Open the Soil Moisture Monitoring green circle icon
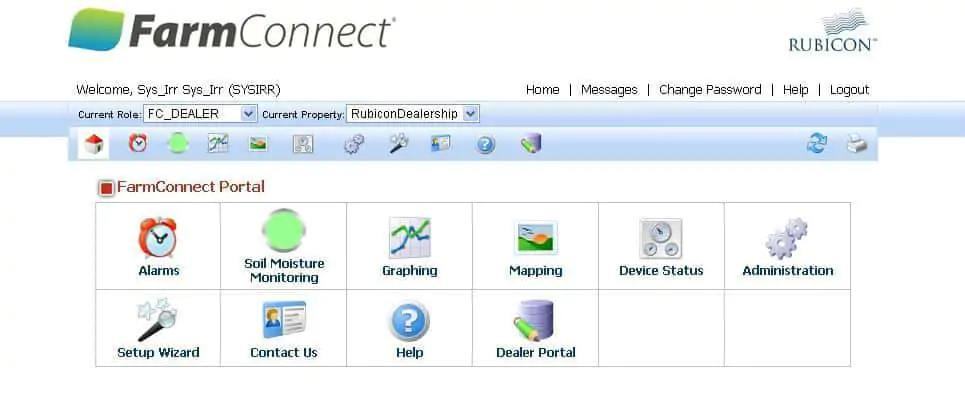Image resolution: width=965 pixels, height=394 pixels. point(284,230)
